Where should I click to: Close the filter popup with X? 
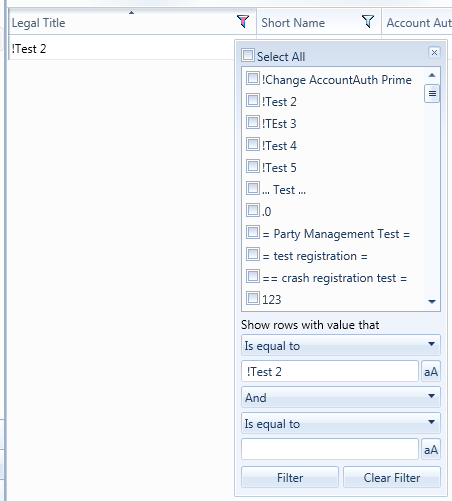(434, 52)
